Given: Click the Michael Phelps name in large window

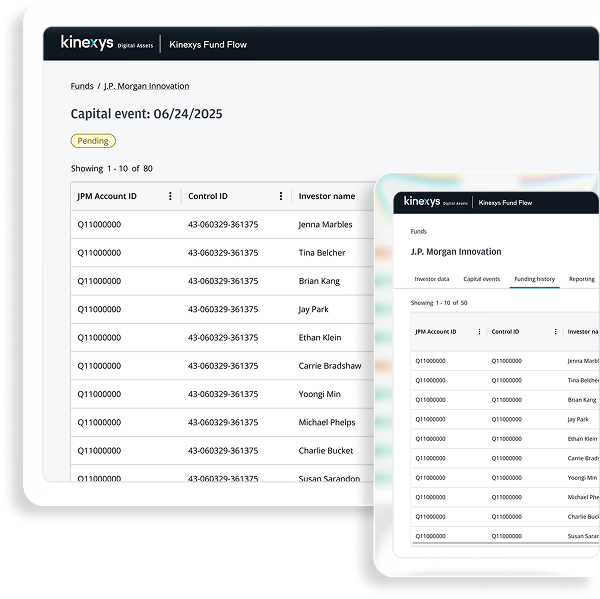Looking at the screenshot, I should point(327,423).
